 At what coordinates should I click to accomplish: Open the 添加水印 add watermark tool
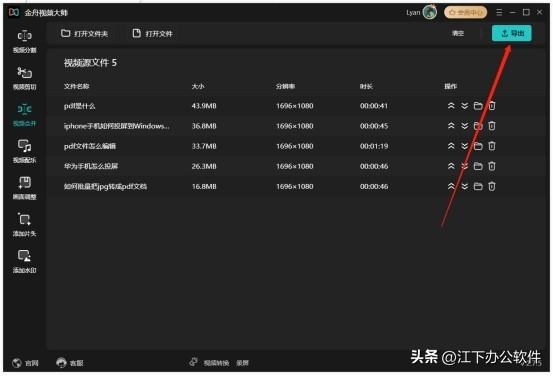pyautogui.click(x=24, y=262)
